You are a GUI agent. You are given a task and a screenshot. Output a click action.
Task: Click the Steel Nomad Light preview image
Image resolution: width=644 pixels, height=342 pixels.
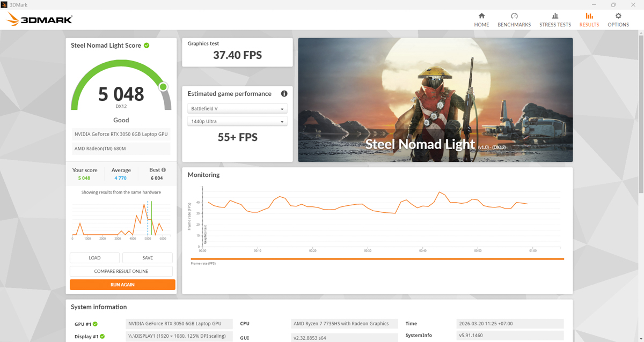tap(435, 99)
